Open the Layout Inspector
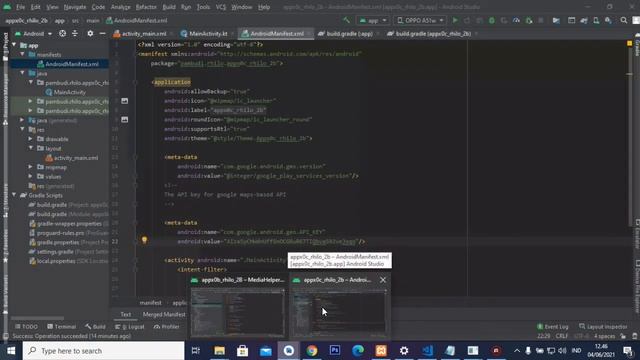Screen dimensions: 640x360 click(x=603, y=327)
